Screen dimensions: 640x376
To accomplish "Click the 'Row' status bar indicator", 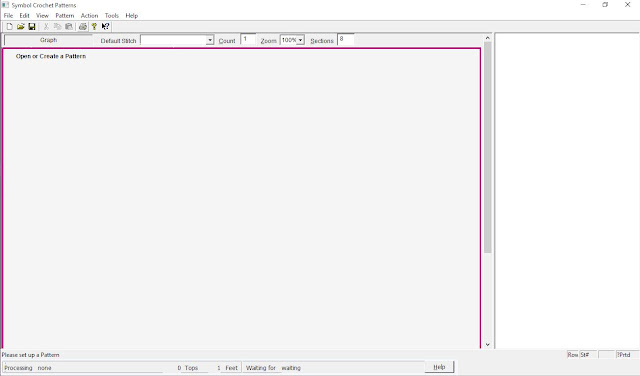I will point(573,355).
